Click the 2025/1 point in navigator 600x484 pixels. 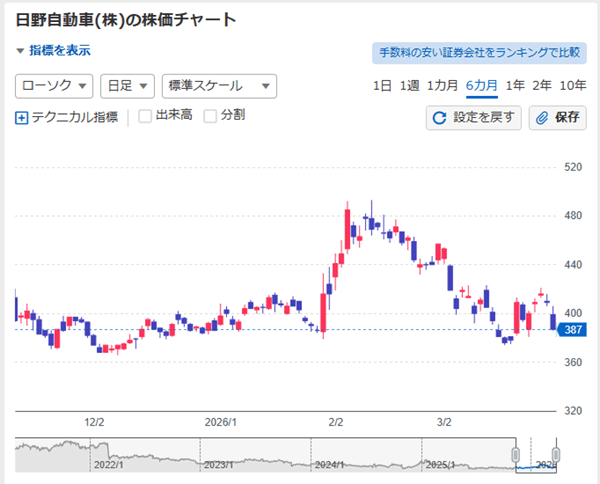tap(440, 465)
